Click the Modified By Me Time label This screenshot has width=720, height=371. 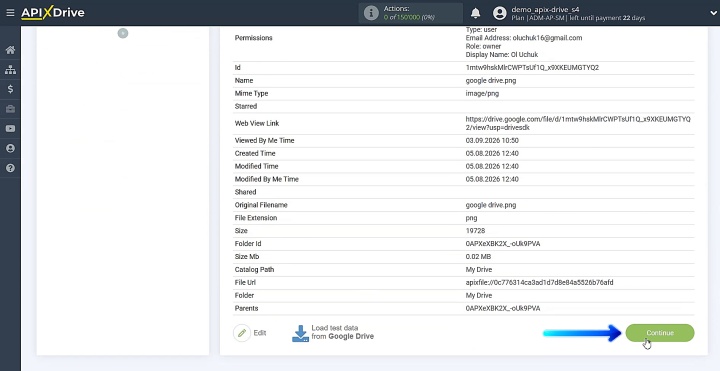(266, 179)
